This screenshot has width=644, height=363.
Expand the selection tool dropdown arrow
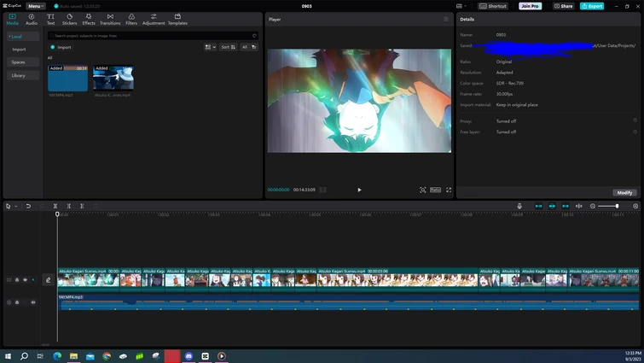[15, 206]
